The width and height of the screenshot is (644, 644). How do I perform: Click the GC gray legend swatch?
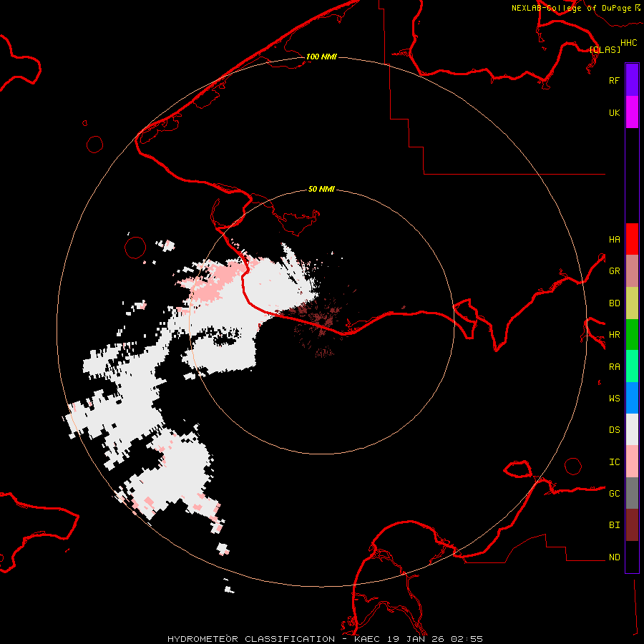click(632, 493)
